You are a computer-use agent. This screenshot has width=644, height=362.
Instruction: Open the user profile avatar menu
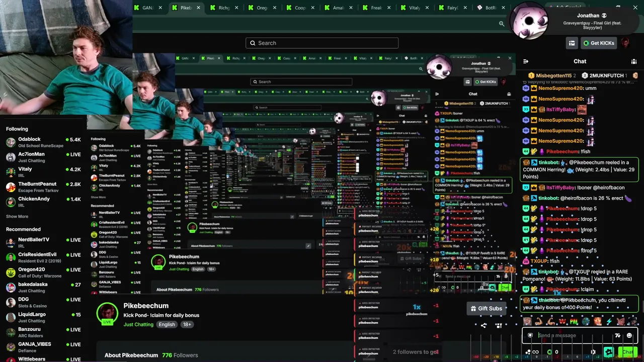(625, 43)
